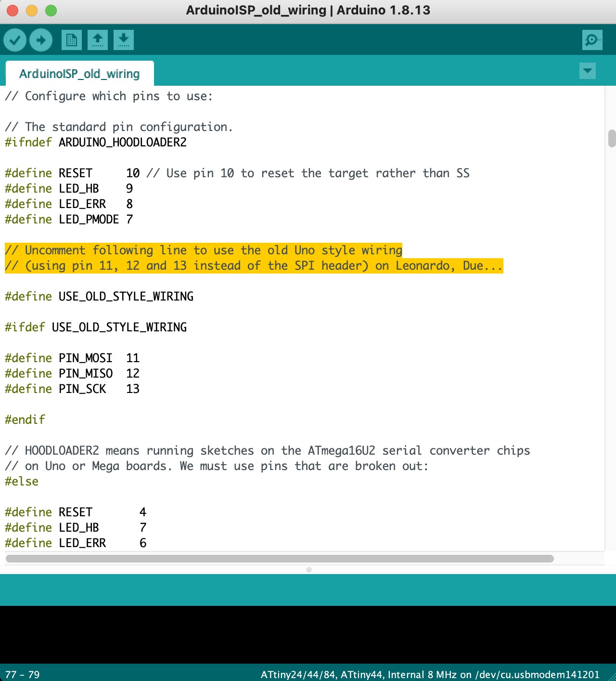
Task: Click the line number indicator 77 - 79
Action: tap(23, 674)
